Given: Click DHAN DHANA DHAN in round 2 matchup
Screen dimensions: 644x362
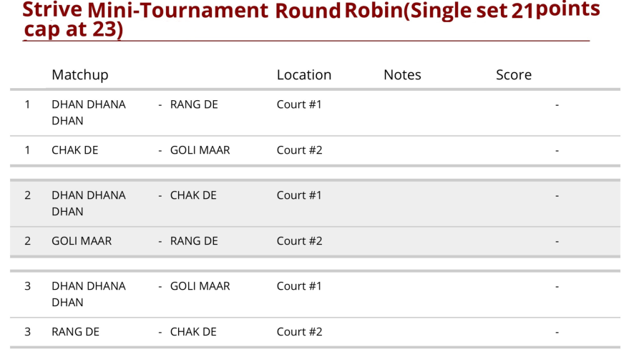Looking at the screenshot, I should 88,203.
